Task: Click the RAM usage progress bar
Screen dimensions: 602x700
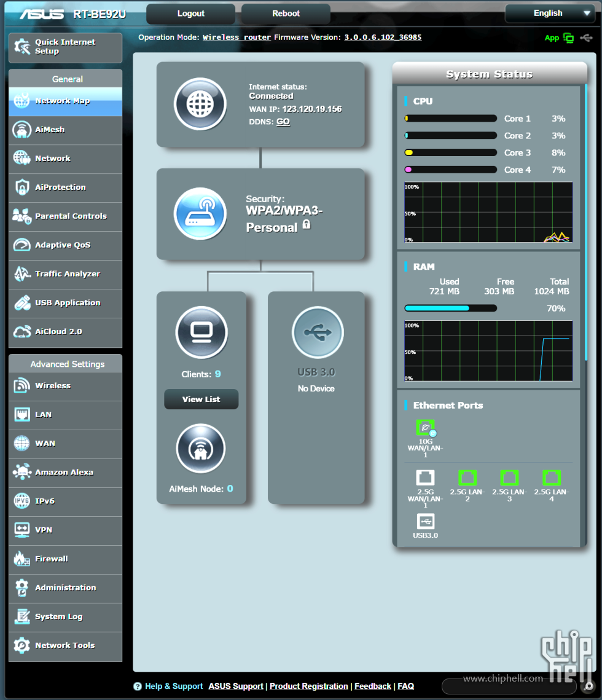Action: click(x=451, y=309)
